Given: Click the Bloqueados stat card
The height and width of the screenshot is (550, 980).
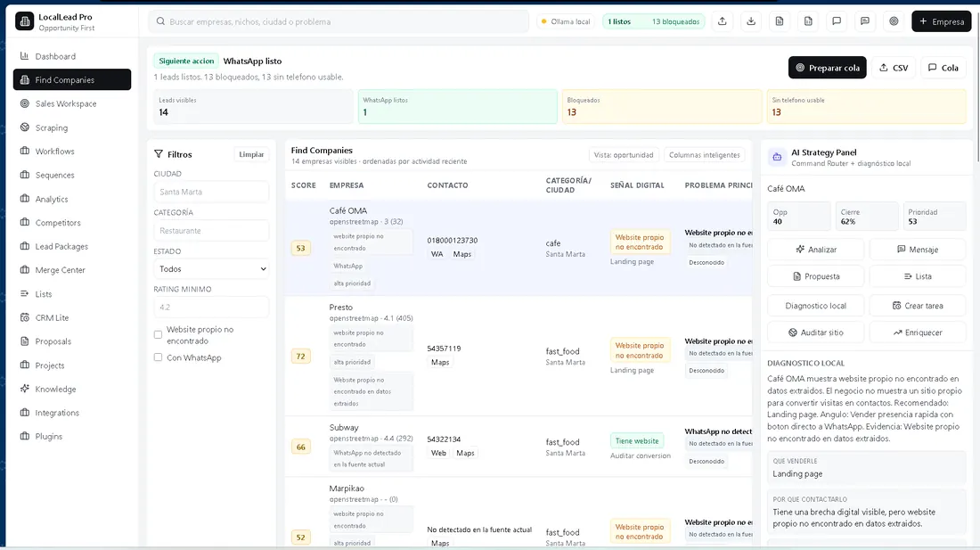Looking at the screenshot, I should (662, 106).
